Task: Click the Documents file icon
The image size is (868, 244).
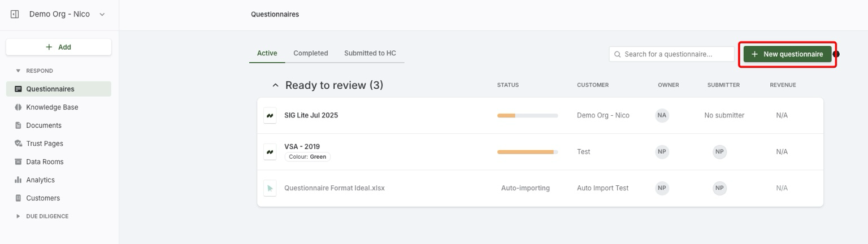Action: (18, 125)
